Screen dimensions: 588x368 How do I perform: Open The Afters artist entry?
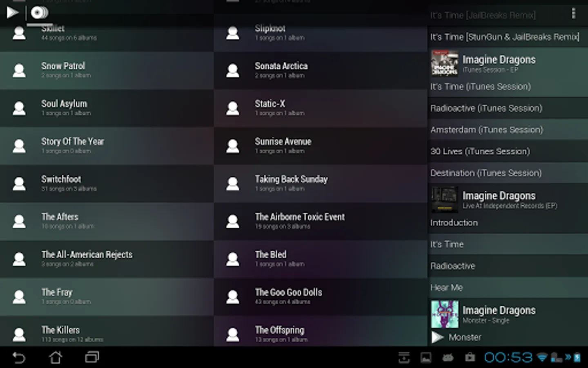[107, 221]
